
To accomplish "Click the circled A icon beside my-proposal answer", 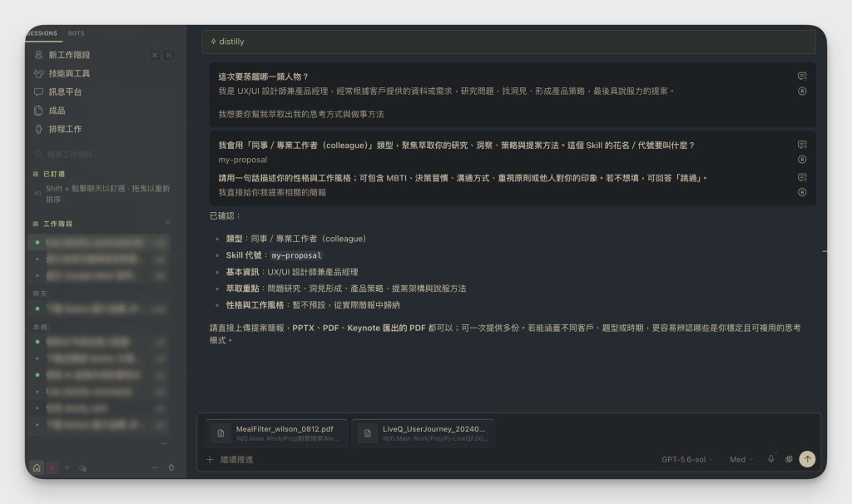I will pos(802,160).
